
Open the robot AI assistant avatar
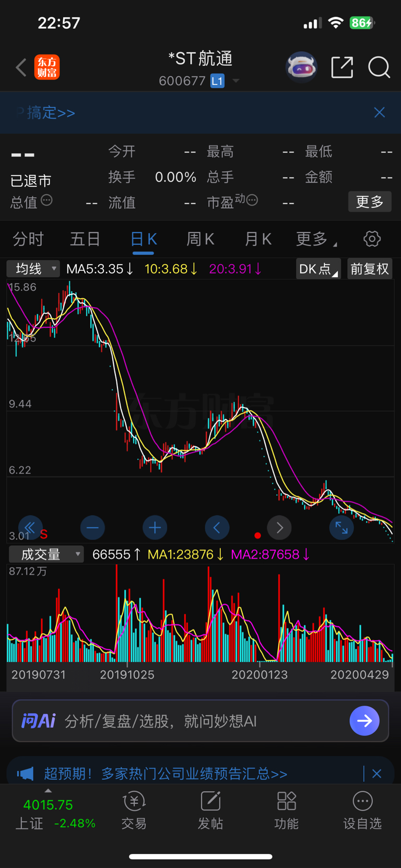click(301, 67)
